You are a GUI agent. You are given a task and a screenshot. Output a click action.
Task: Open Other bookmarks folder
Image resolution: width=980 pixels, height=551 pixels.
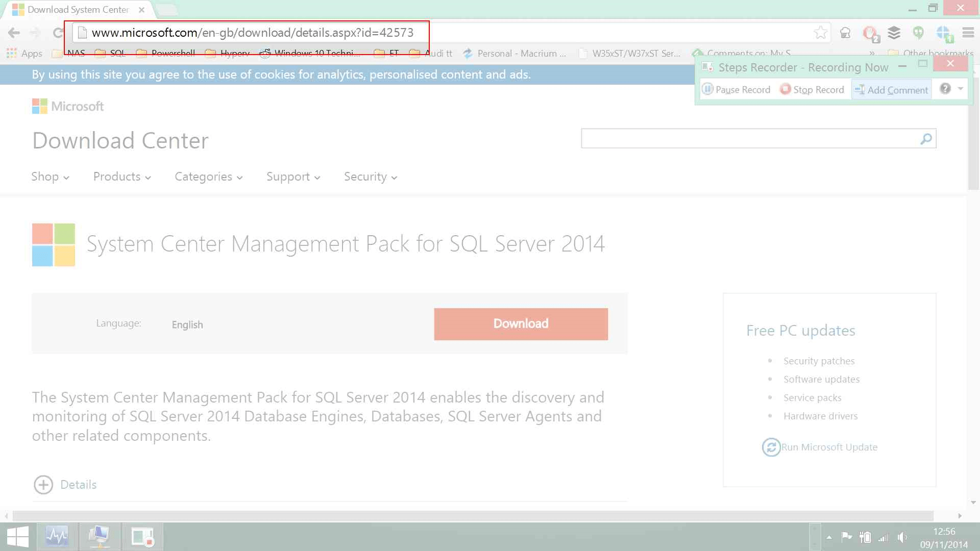pyautogui.click(x=930, y=53)
